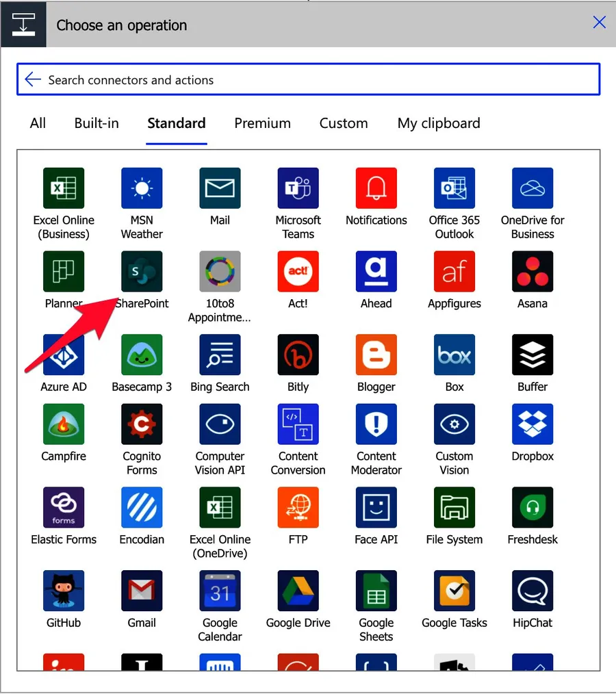Open the Gmail connector
This screenshot has height=694, width=616.
tap(142, 591)
